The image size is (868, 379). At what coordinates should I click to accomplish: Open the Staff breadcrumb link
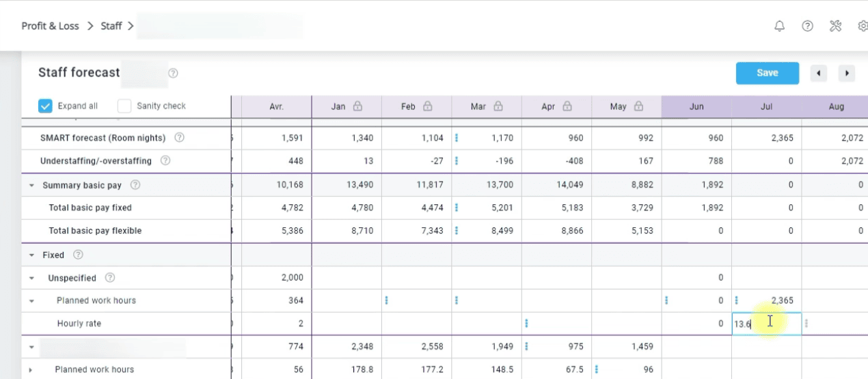(111, 27)
